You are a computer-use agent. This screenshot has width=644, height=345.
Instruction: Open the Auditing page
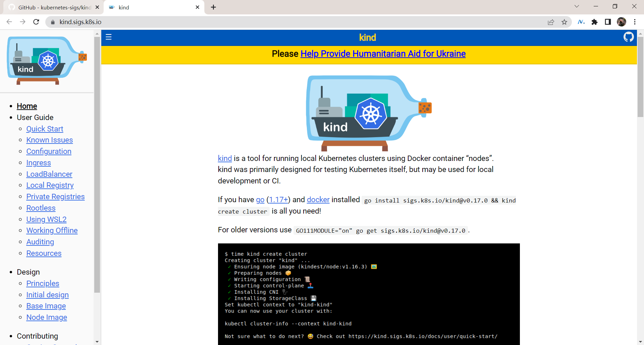tap(40, 242)
